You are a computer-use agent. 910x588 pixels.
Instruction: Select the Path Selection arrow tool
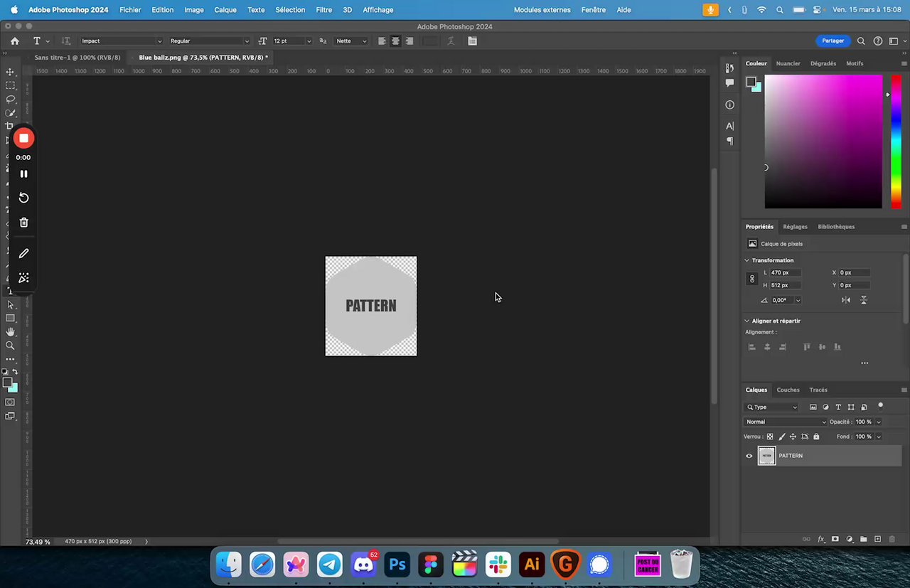(x=10, y=305)
